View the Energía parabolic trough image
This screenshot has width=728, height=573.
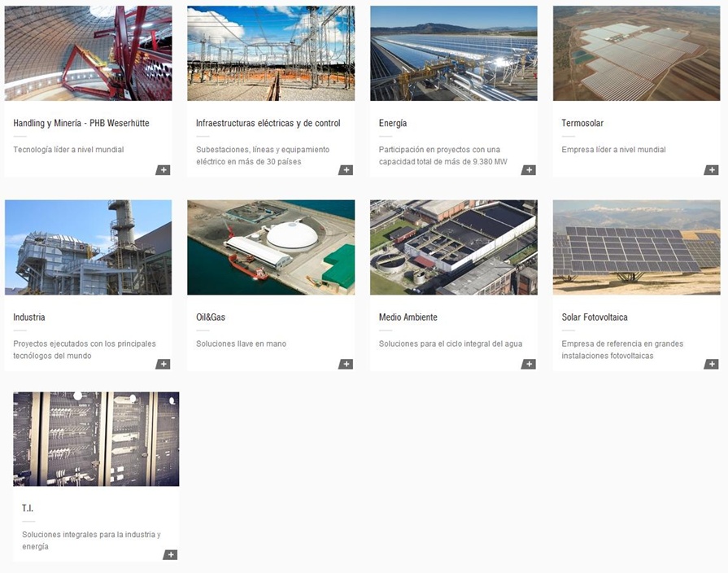pyautogui.click(x=454, y=53)
